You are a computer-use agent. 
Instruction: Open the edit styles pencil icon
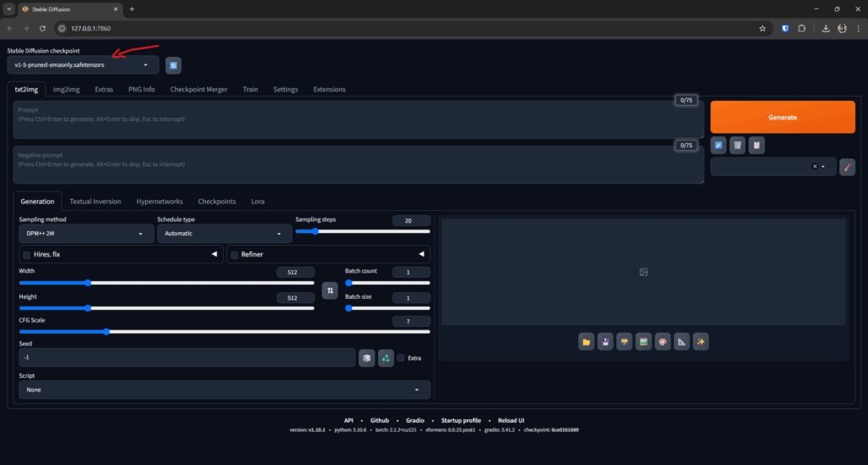coord(847,167)
